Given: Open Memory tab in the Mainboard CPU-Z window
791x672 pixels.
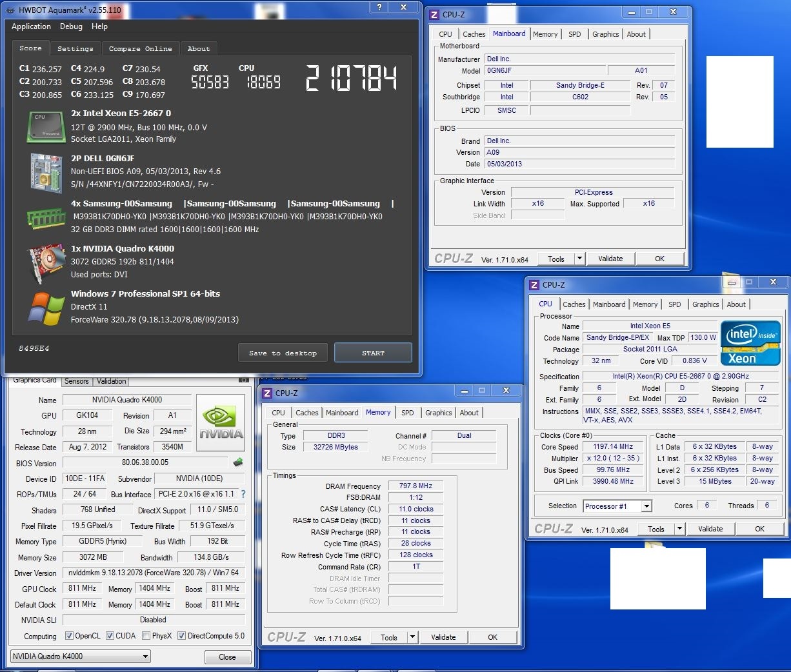Looking at the screenshot, I should tap(545, 34).
